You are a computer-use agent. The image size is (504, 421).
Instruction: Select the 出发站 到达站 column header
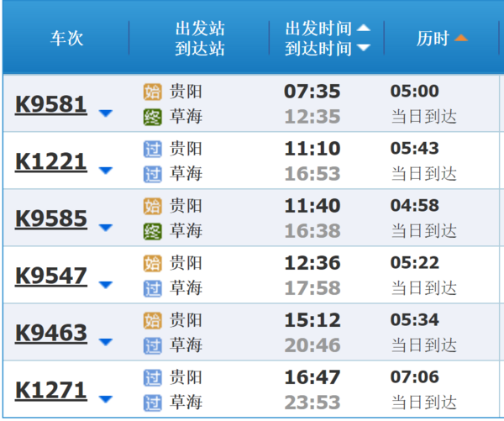coord(200,39)
